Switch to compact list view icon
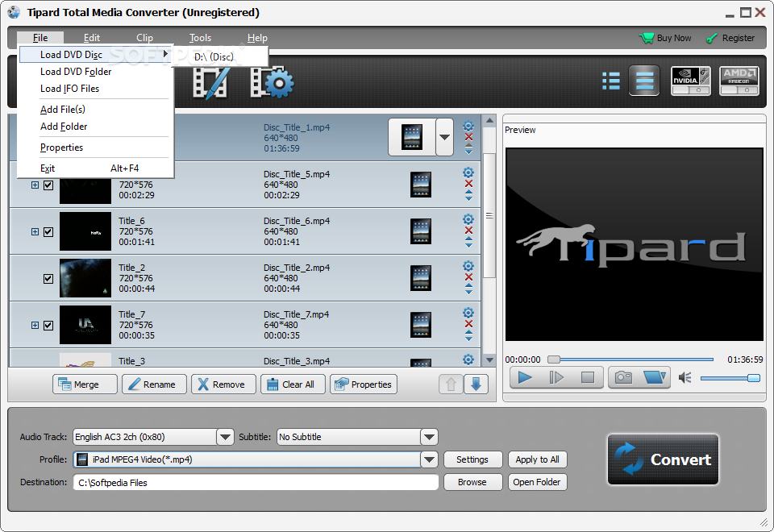The width and height of the screenshot is (774, 532). pyautogui.click(x=611, y=81)
